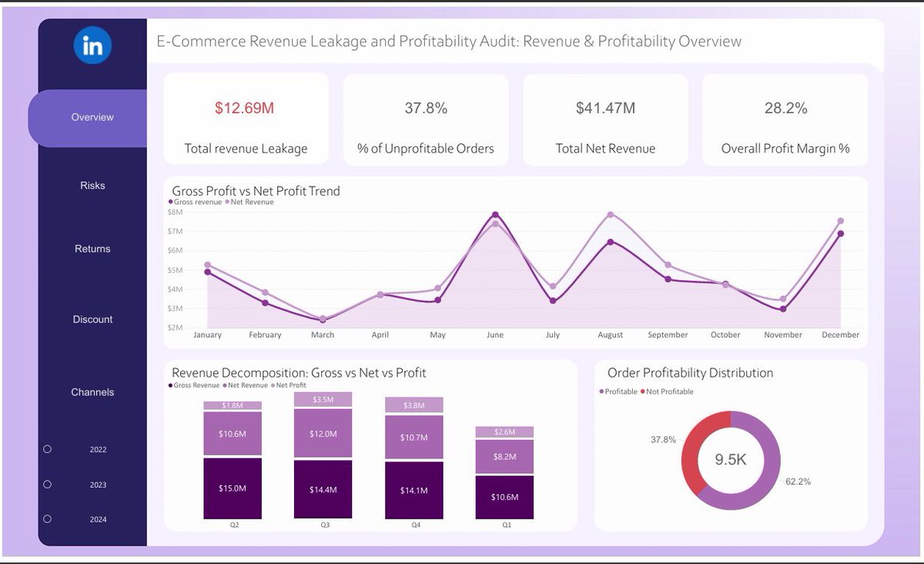Navigate to the Channels page
The height and width of the screenshot is (564, 924).
click(92, 392)
